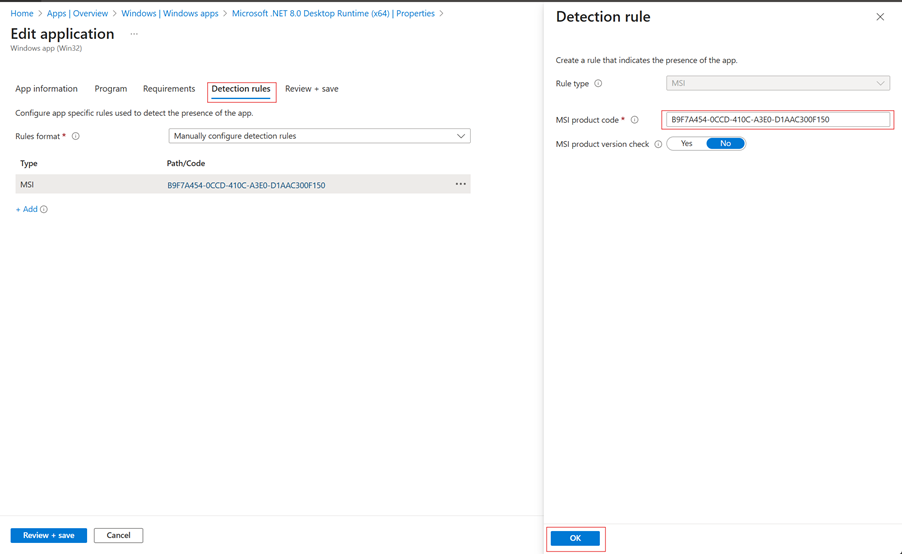
Task: Click the info icon next to Rules format
Action: (75, 136)
